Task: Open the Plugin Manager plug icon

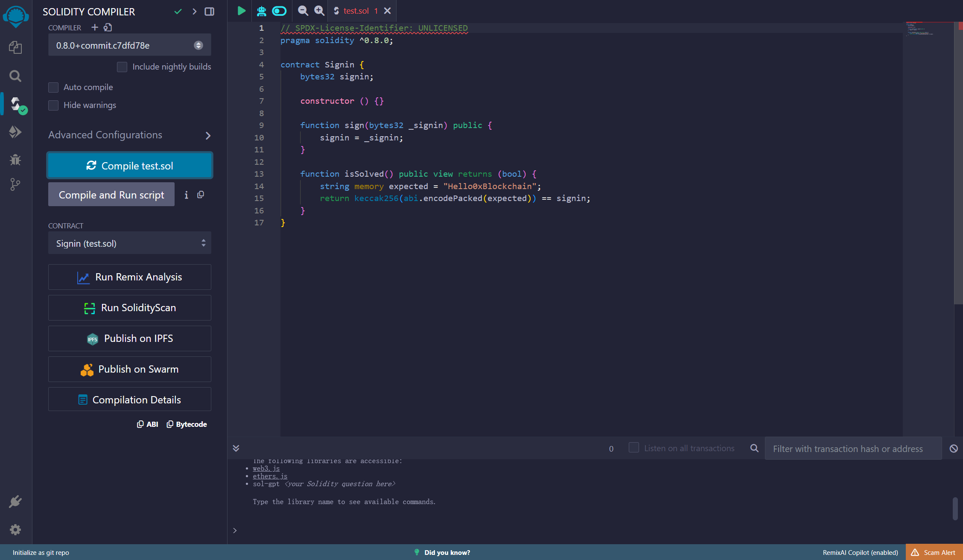Action: coord(15,502)
